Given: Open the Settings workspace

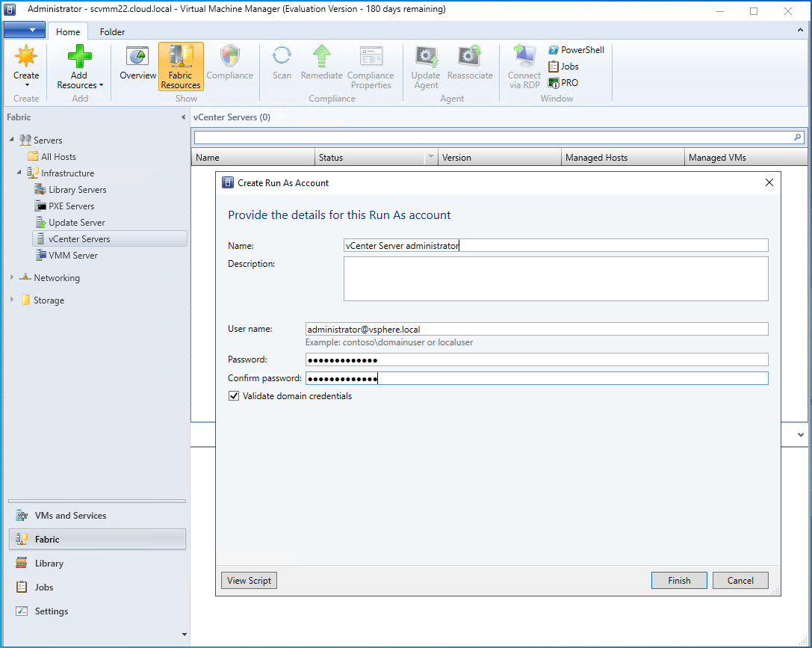Looking at the screenshot, I should coord(97,611).
